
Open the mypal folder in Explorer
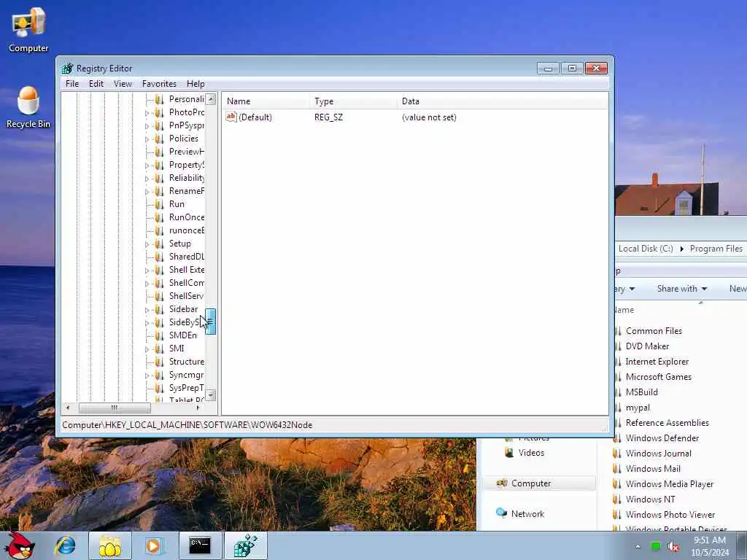coord(638,408)
